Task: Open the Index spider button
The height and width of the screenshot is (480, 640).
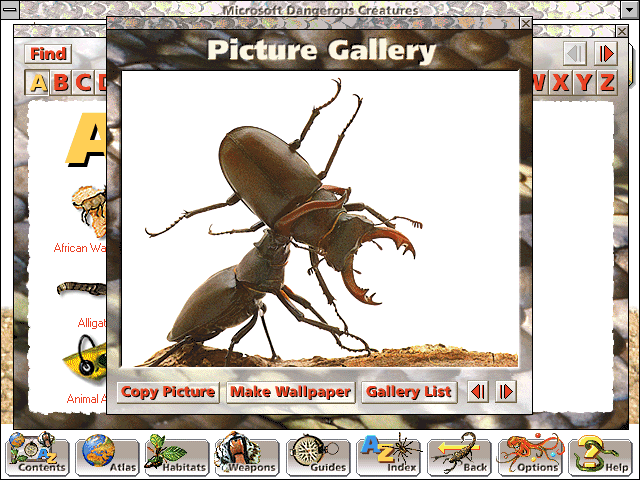Action: click(x=389, y=455)
